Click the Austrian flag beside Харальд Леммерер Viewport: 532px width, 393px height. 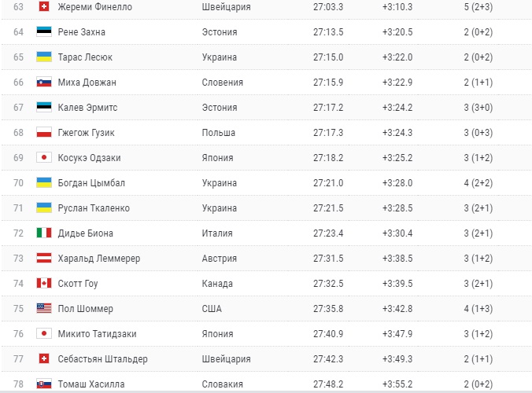pos(44,259)
